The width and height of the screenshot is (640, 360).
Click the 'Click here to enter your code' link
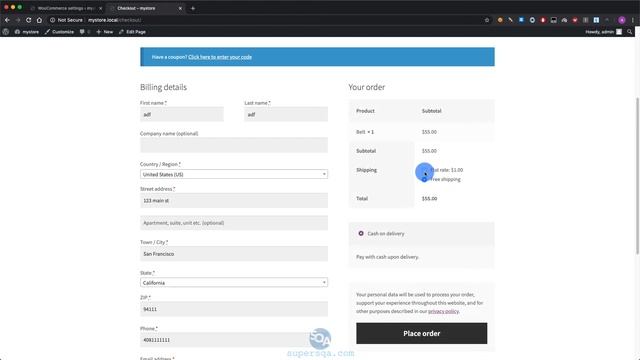point(220,57)
